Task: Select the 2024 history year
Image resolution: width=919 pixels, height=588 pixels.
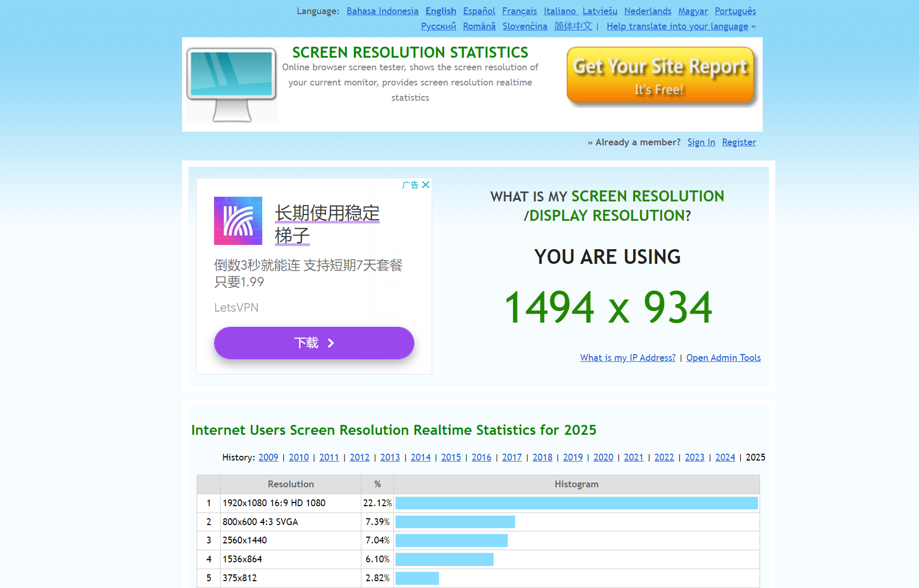Action: [x=724, y=457]
